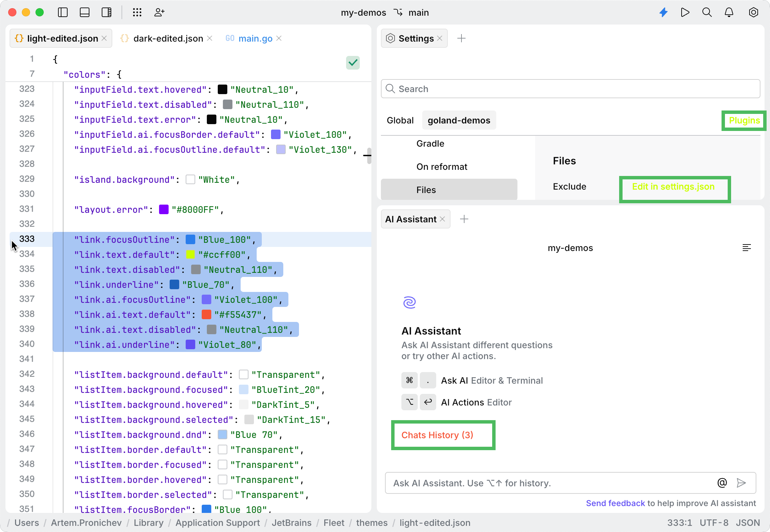
Task: Open AI Assistant chat list menu icon
Action: [746, 248]
